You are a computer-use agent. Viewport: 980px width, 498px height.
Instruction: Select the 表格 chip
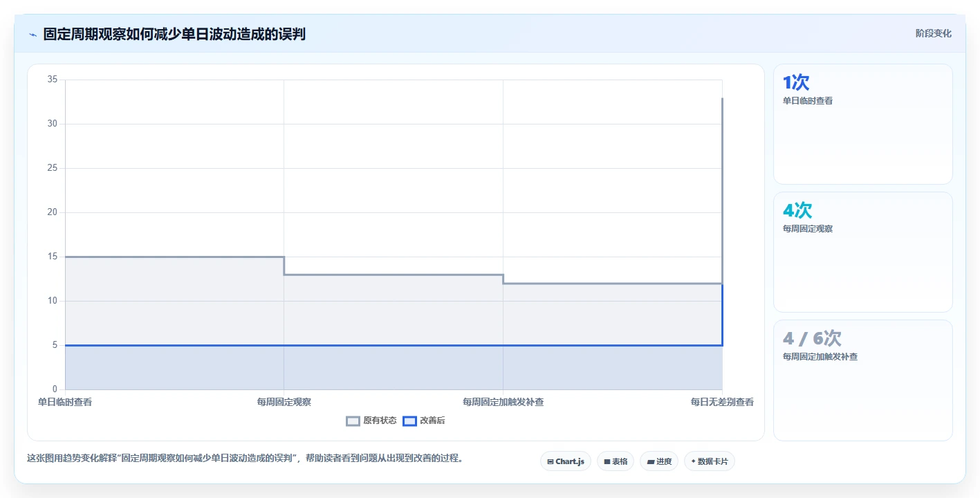click(616, 461)
